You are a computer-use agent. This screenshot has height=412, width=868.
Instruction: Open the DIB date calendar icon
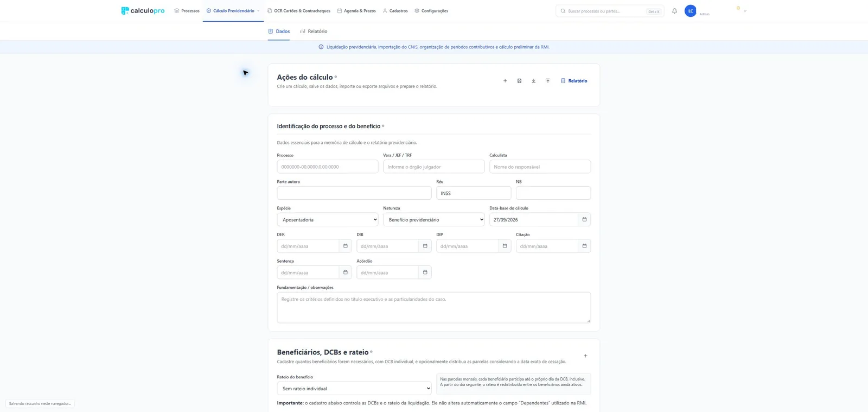coord(425,246)
